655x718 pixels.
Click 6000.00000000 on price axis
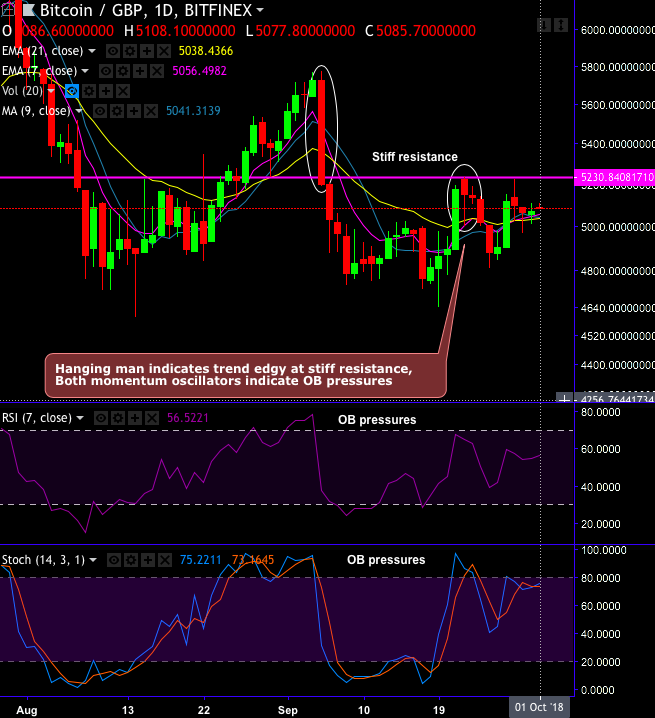(x=617, y=30)
